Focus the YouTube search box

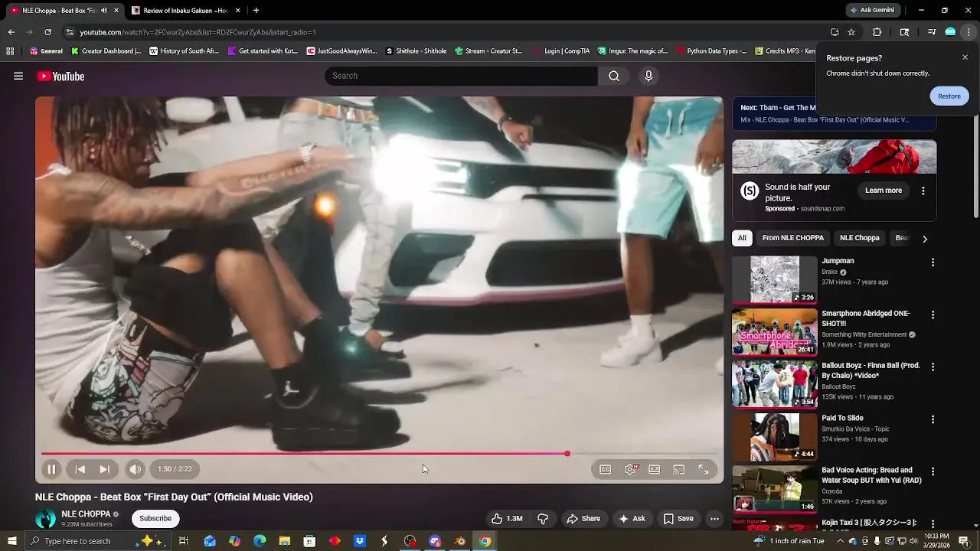(461, 76)
